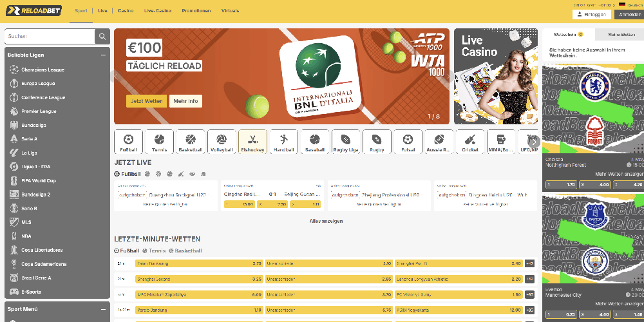This screenshot has height=322, width=644.
Task: Open the Virtuals menu item
Action: click(230, 11)
